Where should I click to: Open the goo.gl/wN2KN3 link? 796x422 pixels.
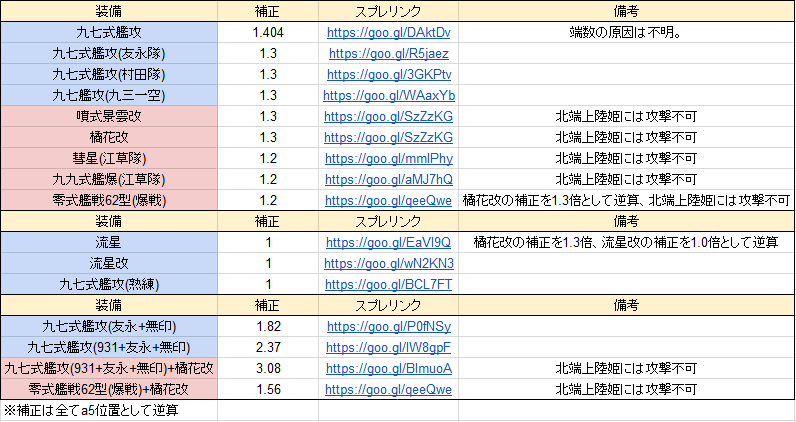coord(388,263)
